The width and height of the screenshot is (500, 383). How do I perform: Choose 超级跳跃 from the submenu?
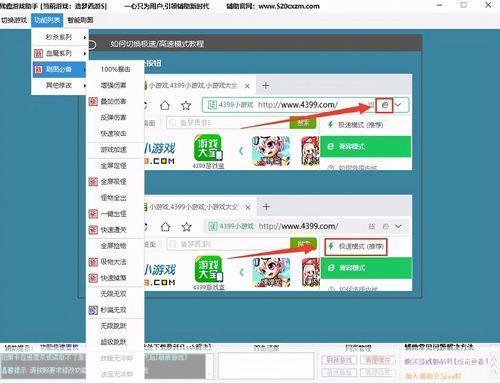[115, 342]
